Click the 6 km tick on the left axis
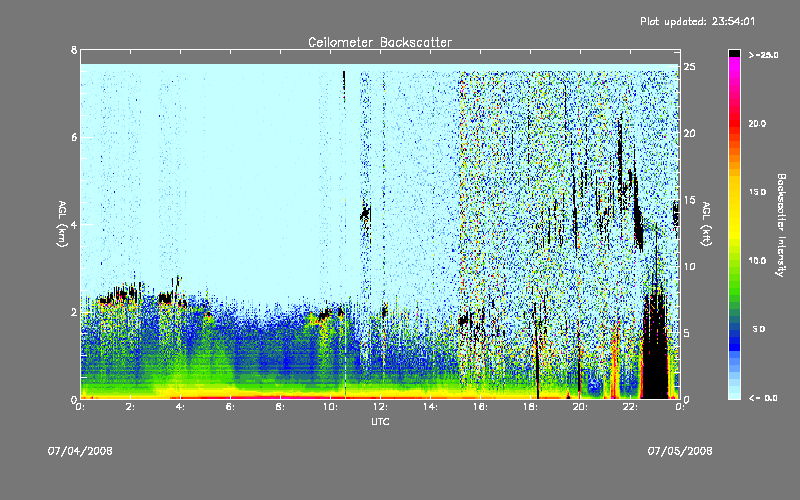The width and height of the screenshot is (800, 500). [x=74, y=137]
